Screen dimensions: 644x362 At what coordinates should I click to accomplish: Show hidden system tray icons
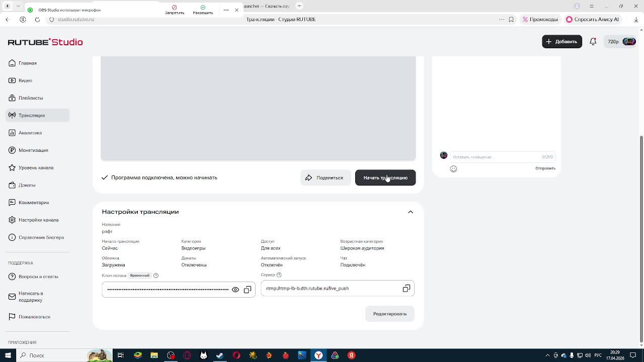(x=547, y=355)
